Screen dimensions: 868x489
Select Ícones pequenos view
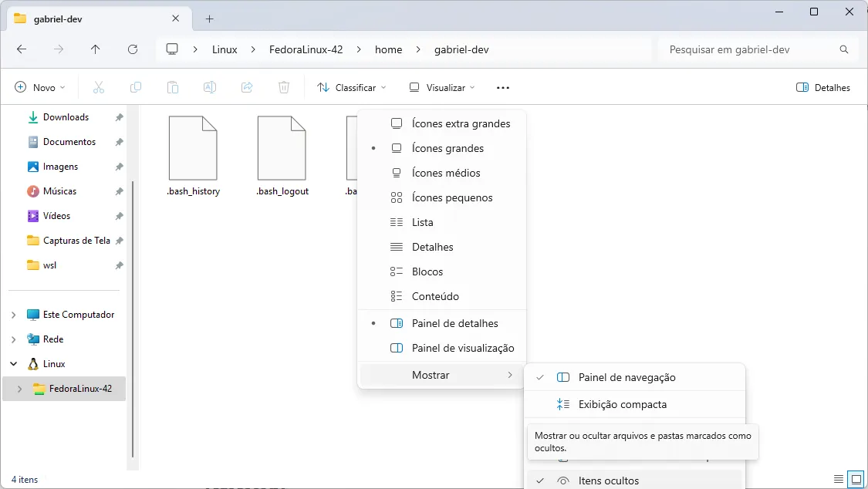click(x=442, y=197)
